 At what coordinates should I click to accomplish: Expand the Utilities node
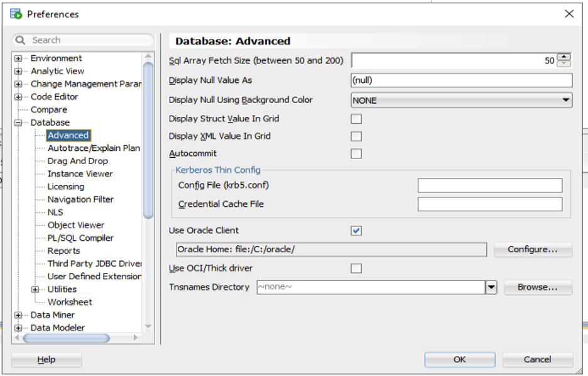(x=35, y=290)
